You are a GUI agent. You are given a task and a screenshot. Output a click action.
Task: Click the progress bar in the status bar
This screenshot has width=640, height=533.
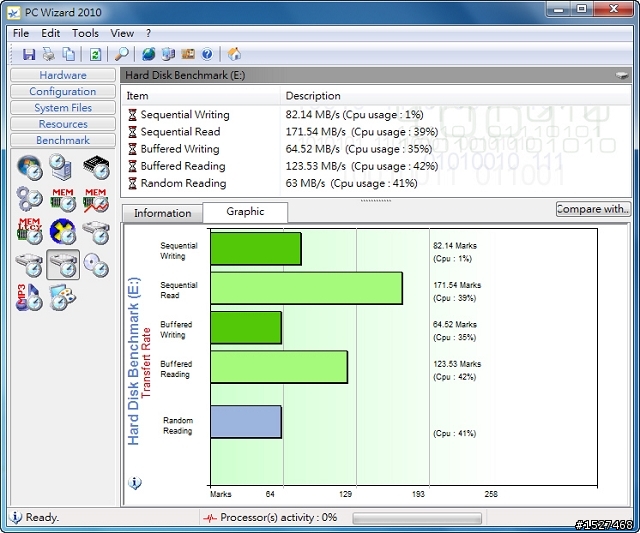point(417,518)
